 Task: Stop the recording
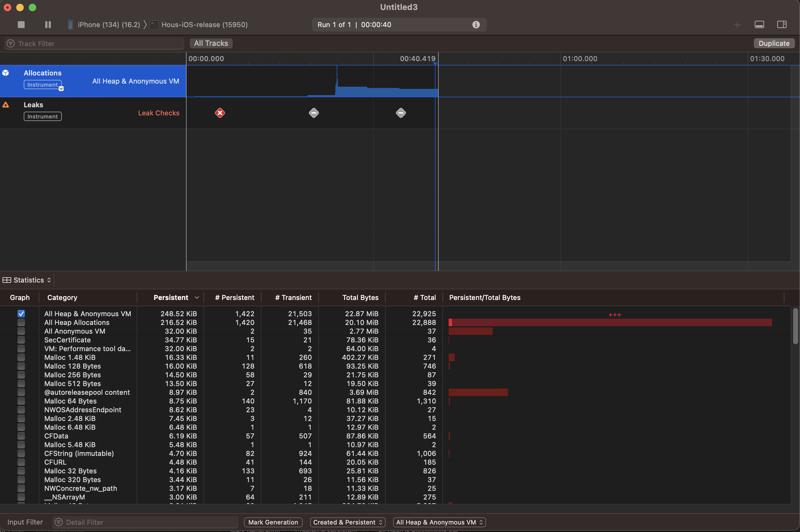point(21,24)
